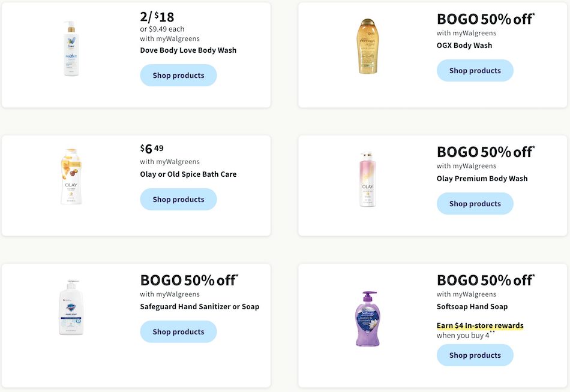Shop products for Olay Premium Body Wash
Screen dimensions: 570x392
(x=475, y=203)
